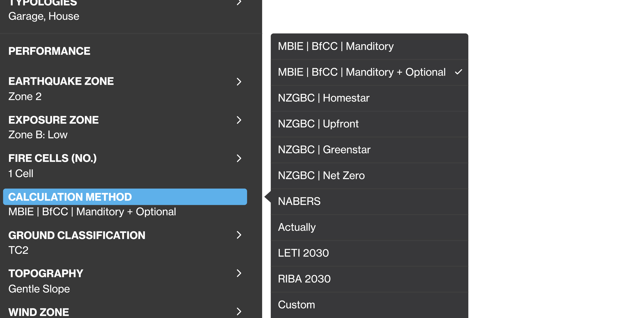Select NABERS calculation method

(299, 201)
